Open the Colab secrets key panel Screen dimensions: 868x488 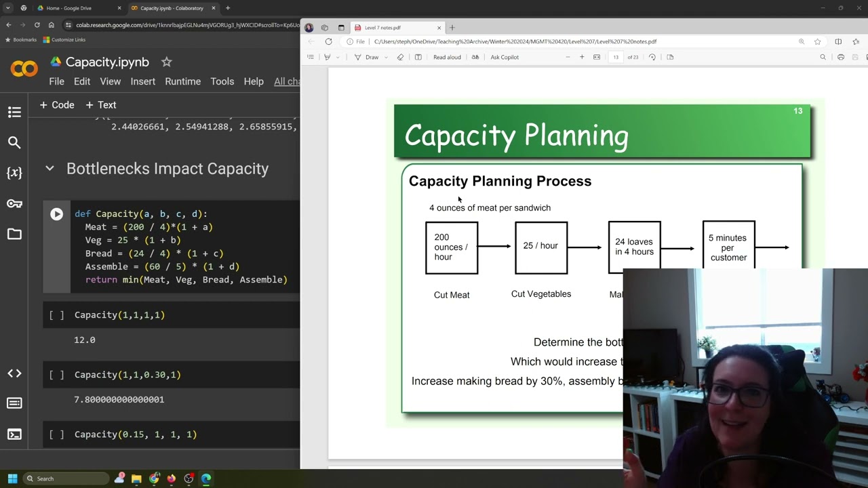coord(14,203)
